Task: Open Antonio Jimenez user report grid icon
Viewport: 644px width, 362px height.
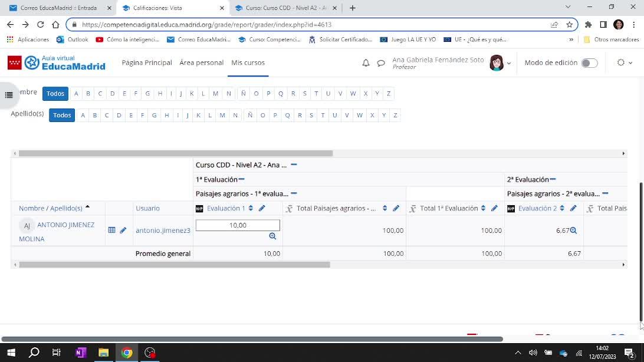Action: click(x=111, y=231)
